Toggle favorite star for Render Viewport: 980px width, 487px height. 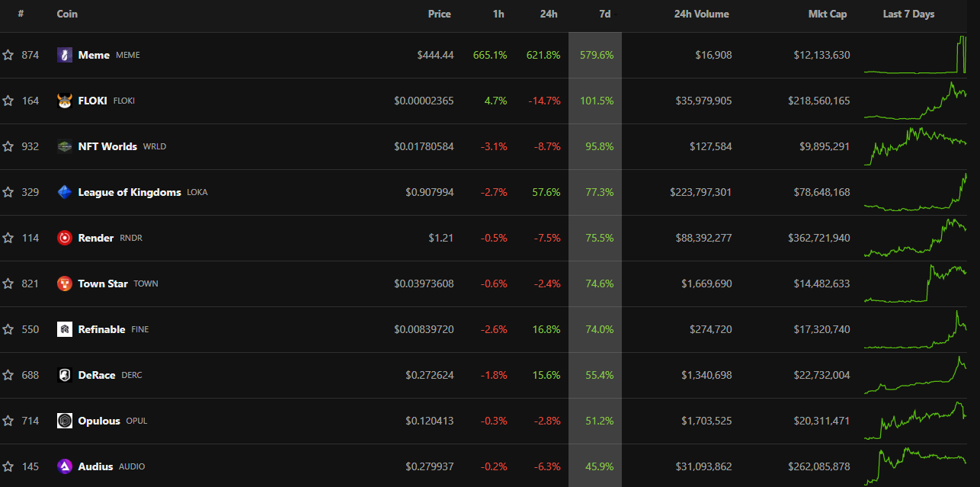8,238
